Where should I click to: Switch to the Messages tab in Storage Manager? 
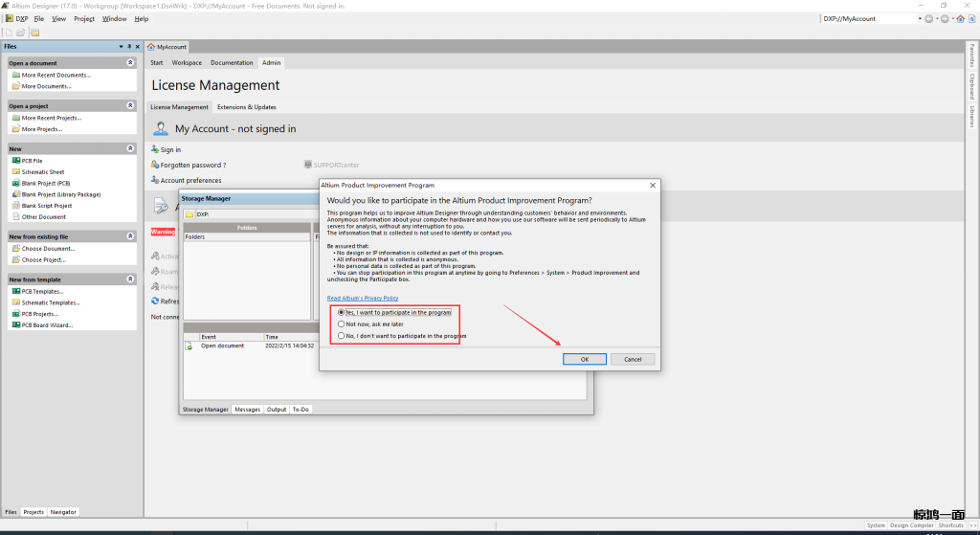coord(247,410)
